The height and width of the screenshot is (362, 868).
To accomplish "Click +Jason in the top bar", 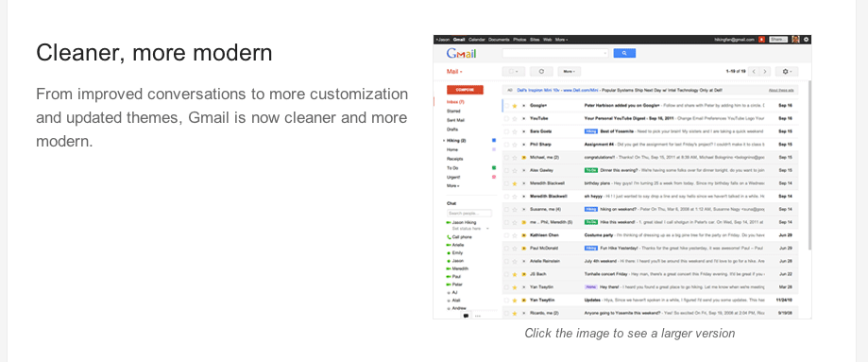I will (x=443, y=40).
